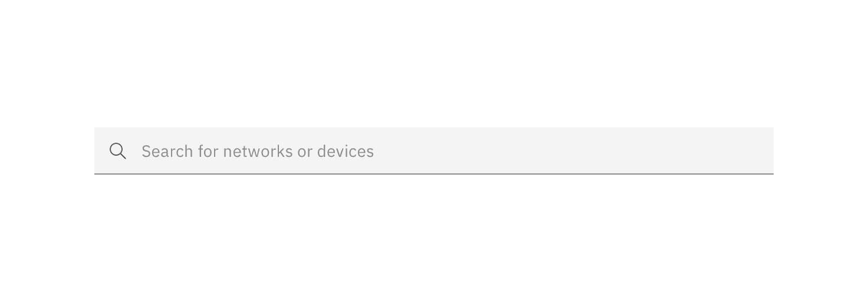The width and height of the screenshot is (868, 302).
Task: Click the magnifying glass search icon
Action: click(x=118, y=151)
